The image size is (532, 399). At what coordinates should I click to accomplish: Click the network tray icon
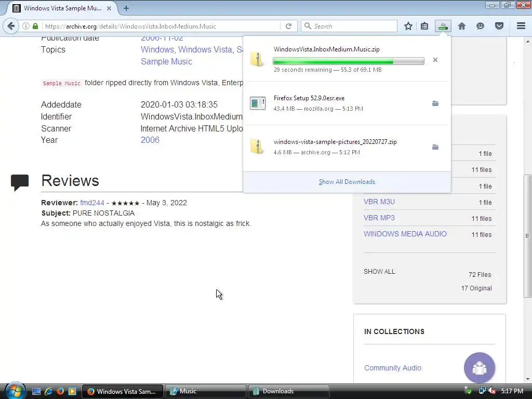coord(482,391)
